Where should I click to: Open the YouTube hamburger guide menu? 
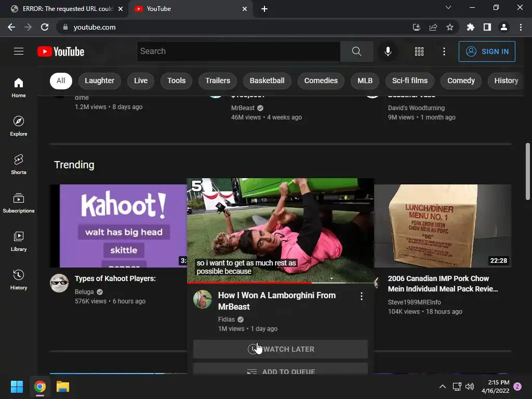19,51
